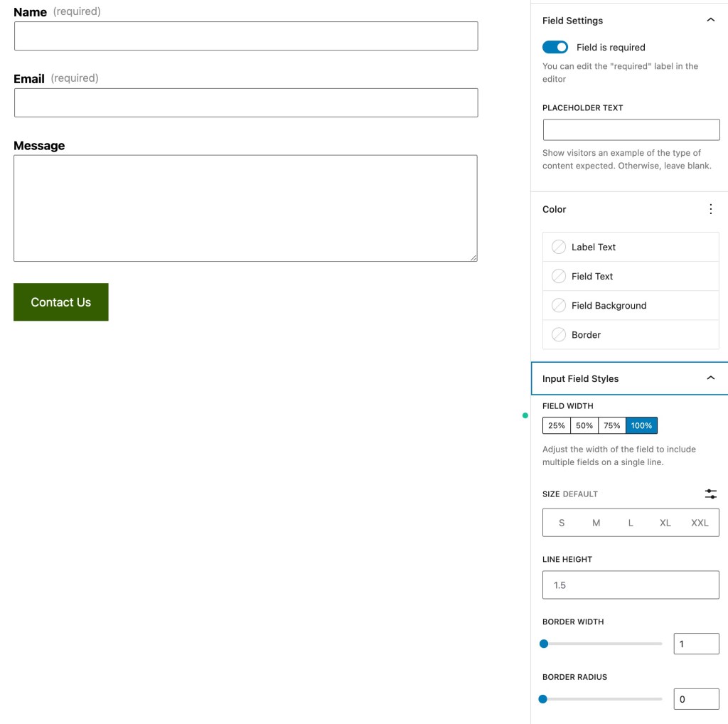
Task: Set field width to 25%
Action: 557,425
